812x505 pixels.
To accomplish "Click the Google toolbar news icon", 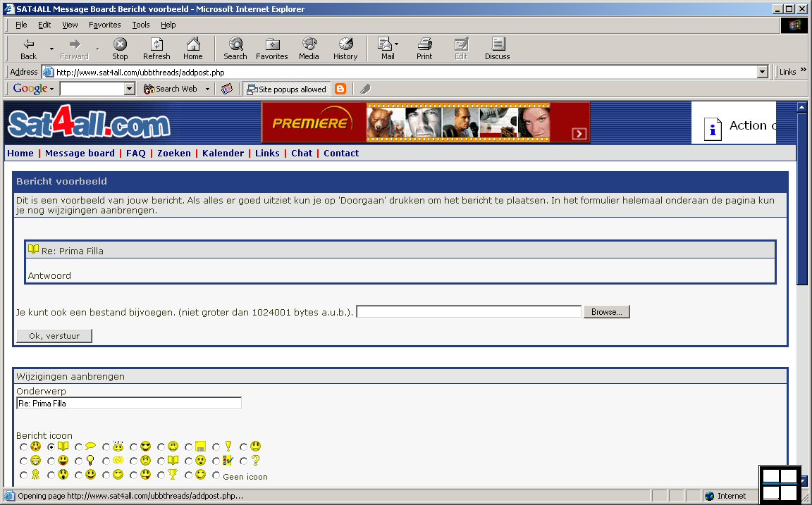I will (x=227, y=89).
